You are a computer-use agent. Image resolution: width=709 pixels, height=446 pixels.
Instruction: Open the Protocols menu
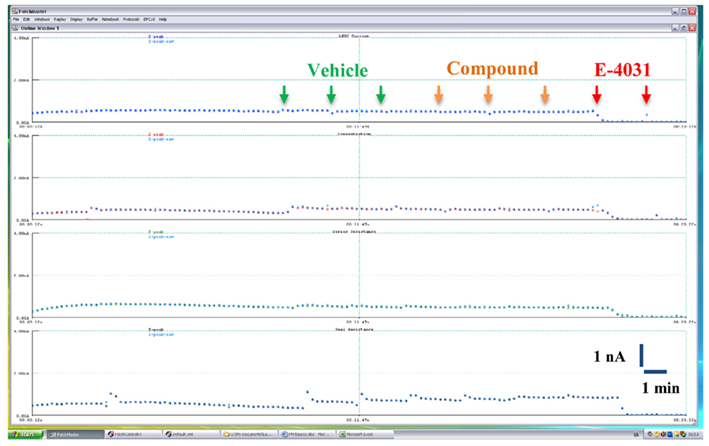[x=131, y=19]
